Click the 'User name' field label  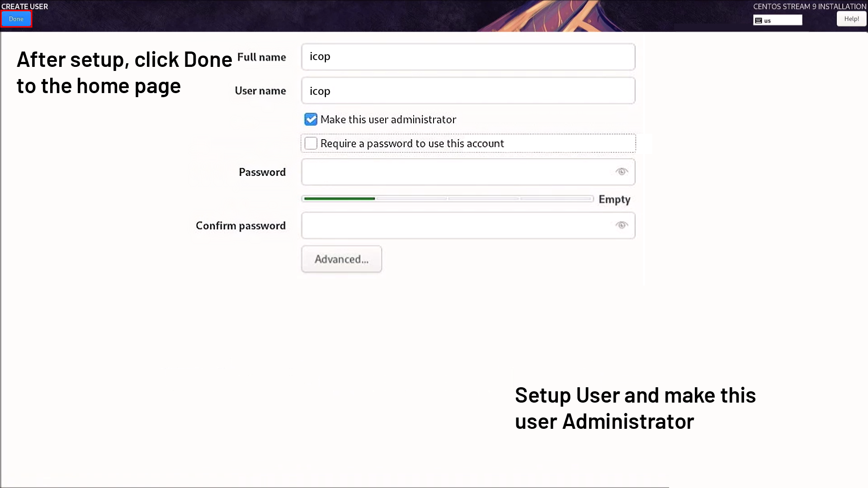click(x=260, y=91)
